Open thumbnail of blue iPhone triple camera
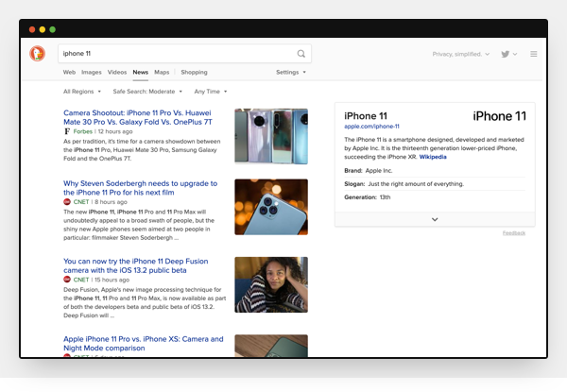This screenshot has height=392, width=567. [271, 207]
